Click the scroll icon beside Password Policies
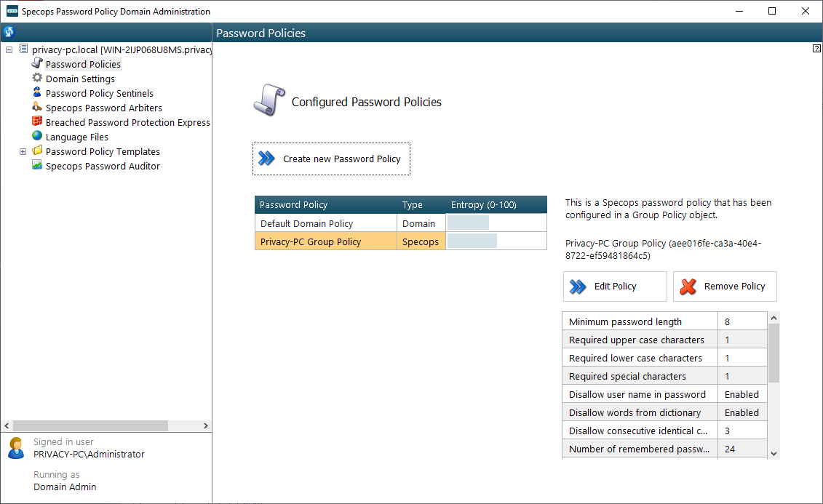This screenshot has height=504, width=823. coord(36,63)
